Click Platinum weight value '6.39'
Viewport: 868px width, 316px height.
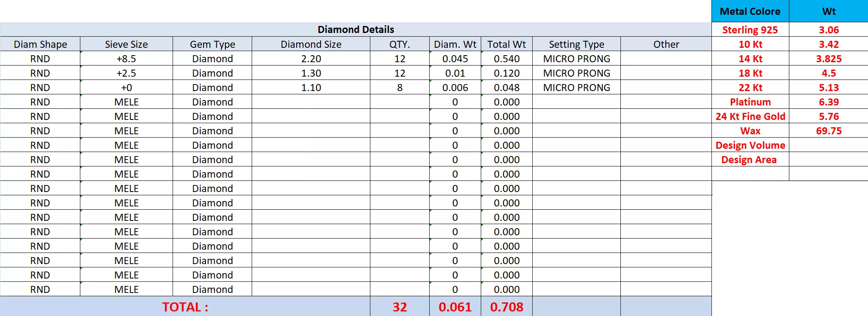pos(829,102)
